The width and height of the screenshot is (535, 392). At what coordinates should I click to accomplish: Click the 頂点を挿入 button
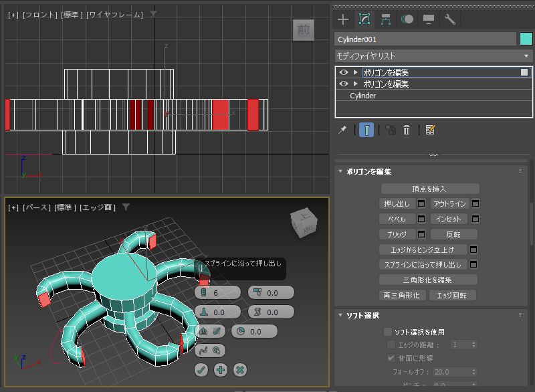pos(430,189)
